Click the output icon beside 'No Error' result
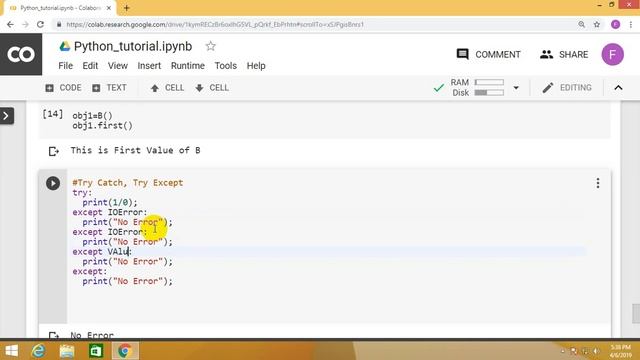The image size is (640, 360). pyautogui.click(x=53, y=335)
